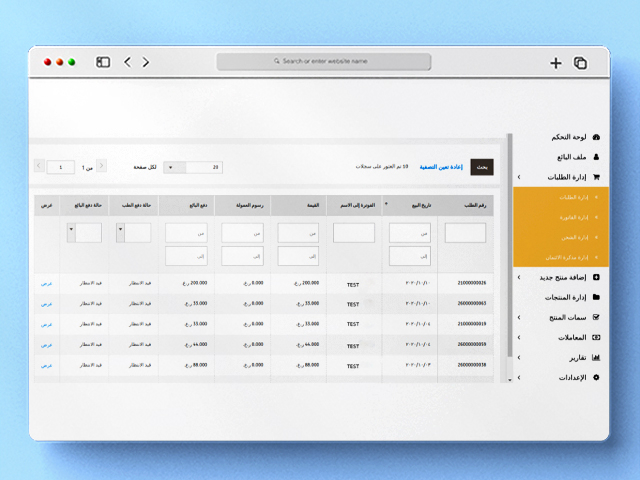Click the product attributes (سمات المنتج) icon
640x480 pixels.
click(x=596, y=317)
